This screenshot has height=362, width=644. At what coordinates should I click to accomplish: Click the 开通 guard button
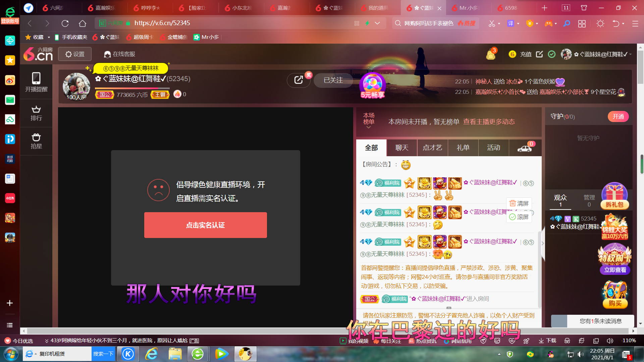coord(618,117)
